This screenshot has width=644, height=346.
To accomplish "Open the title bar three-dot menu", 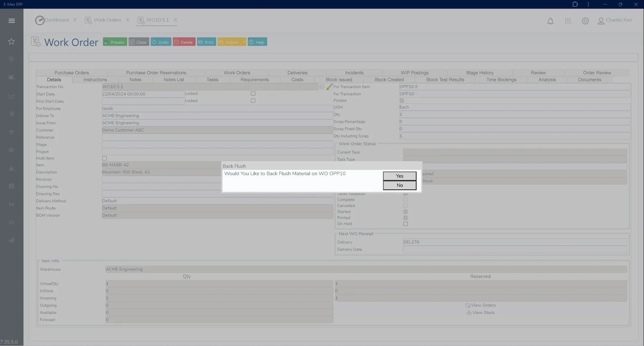I will click(x=588, y=4).
